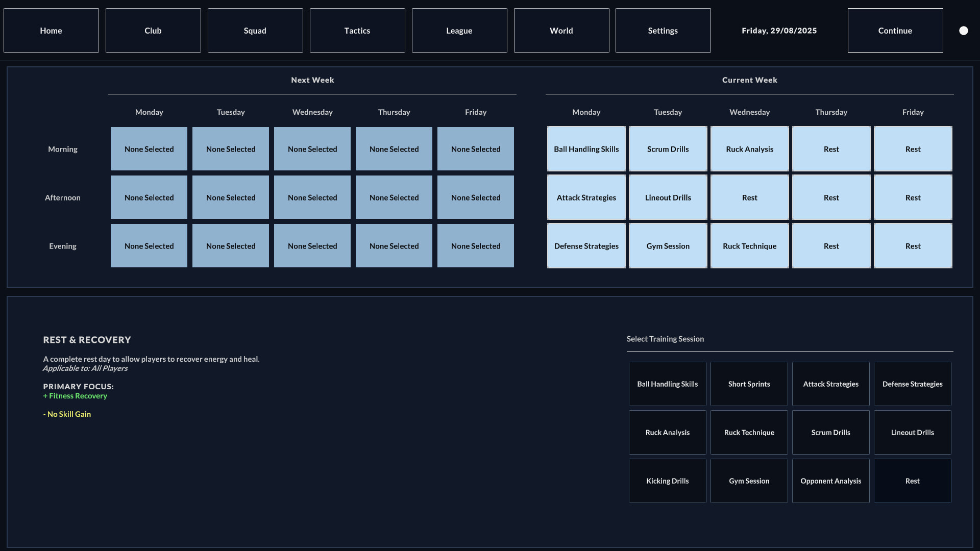This screenshot has height=551, width=980.
Task: Click the Gym Session cell on Current Week Tuesday
Action: (668, 245)
